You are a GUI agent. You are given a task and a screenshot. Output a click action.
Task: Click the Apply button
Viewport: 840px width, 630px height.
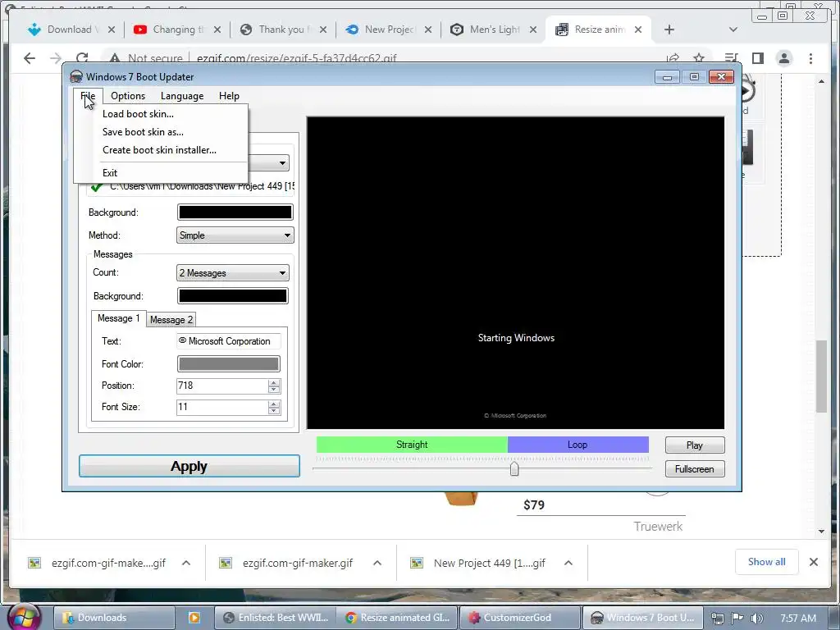(x=189, y=466)
